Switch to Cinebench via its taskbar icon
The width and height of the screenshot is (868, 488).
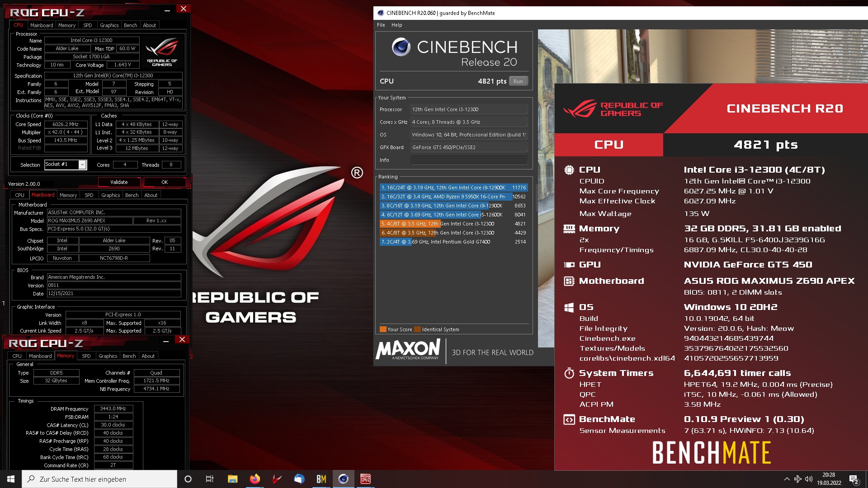[x=343, y=479]
